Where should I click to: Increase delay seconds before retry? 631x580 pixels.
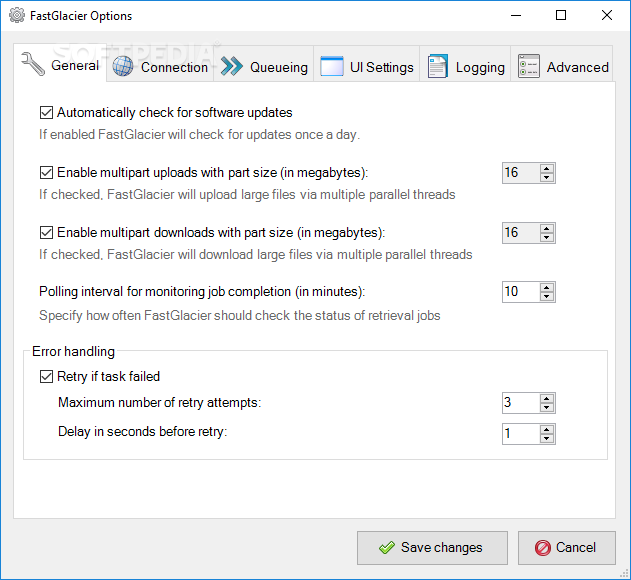coord(546,429)
